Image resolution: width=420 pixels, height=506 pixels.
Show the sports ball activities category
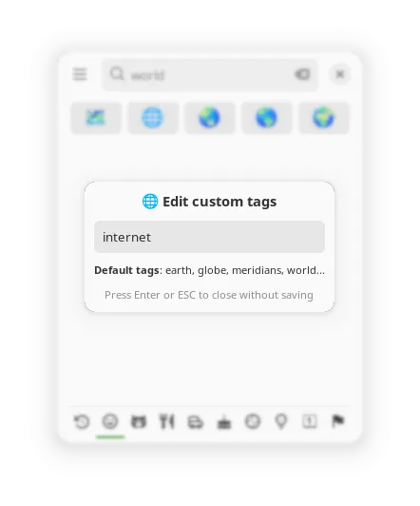click(253, 421)
